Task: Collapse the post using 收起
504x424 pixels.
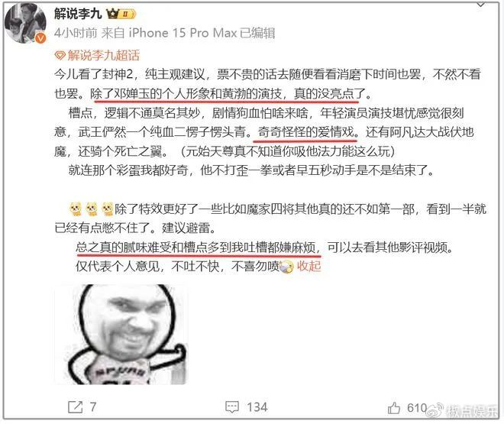Action: click(x=309, y=266)
